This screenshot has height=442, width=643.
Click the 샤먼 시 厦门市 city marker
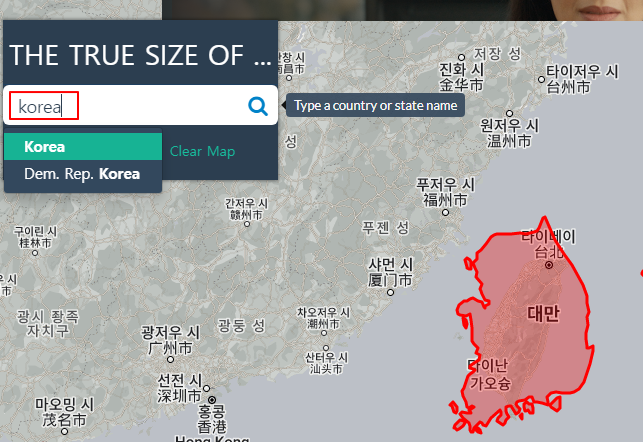(390, 292)
